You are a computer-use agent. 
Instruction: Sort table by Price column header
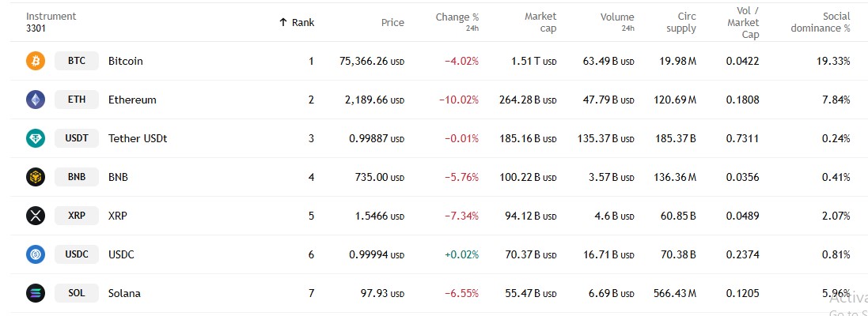[x=392, y=23]
